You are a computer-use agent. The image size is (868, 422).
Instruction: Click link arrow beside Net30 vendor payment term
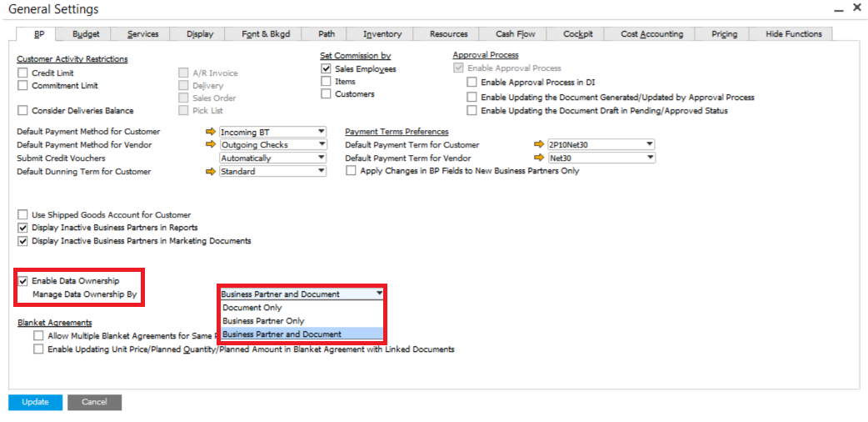click(539, 158)
